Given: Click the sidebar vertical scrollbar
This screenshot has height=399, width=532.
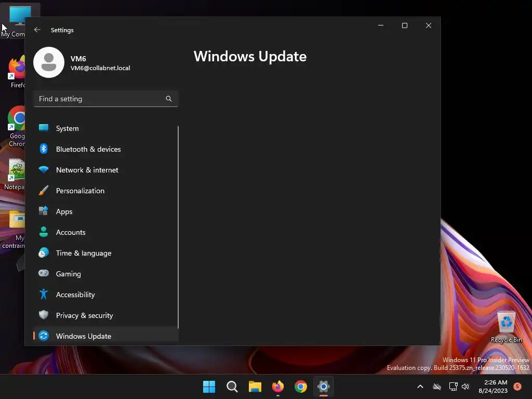Looking at the screenshot, I should [x=178, y=227].
